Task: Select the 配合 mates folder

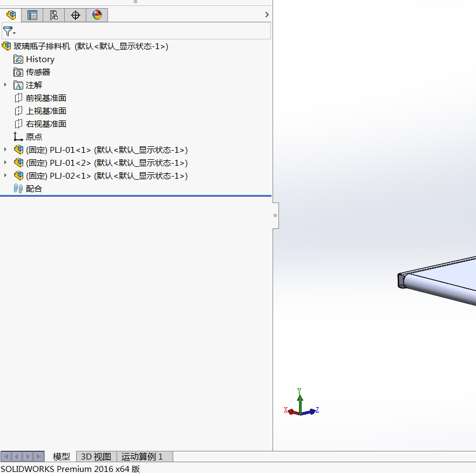Action: click(x=33, y=189)
